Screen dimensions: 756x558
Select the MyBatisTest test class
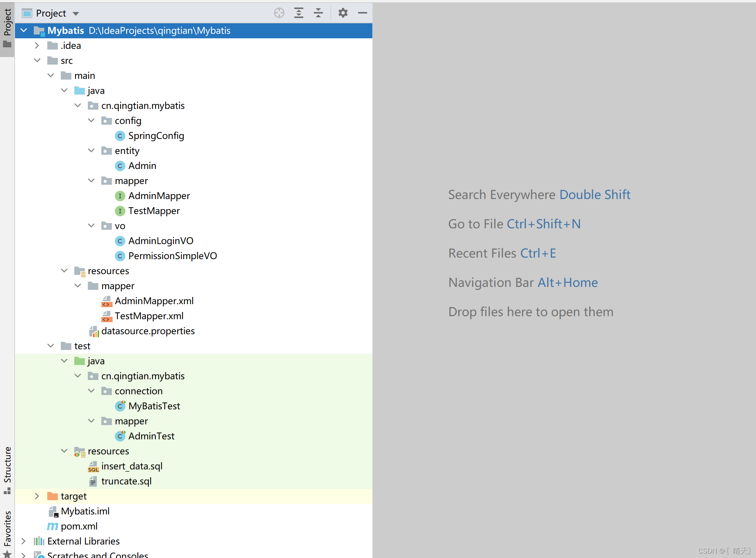[x=154, y=406]
